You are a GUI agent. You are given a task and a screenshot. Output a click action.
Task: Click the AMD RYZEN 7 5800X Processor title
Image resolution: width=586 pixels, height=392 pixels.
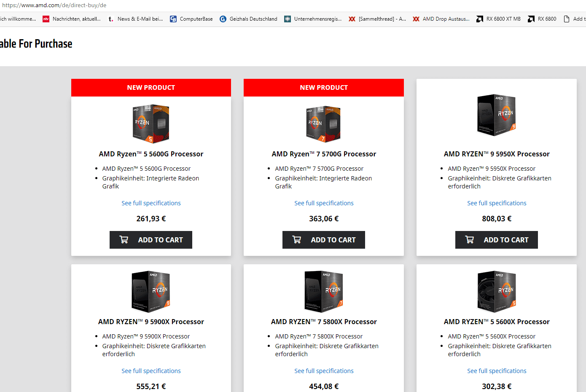click(x=324, y=322)
